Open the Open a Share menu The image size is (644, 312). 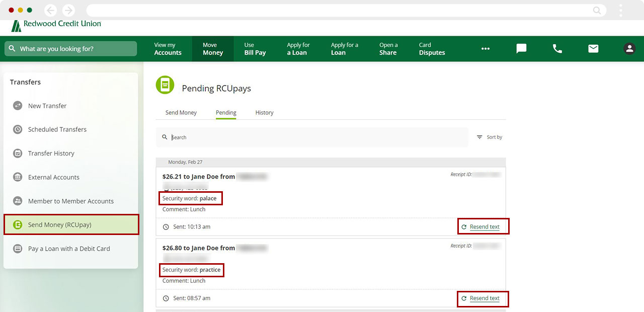click(388, 49)
